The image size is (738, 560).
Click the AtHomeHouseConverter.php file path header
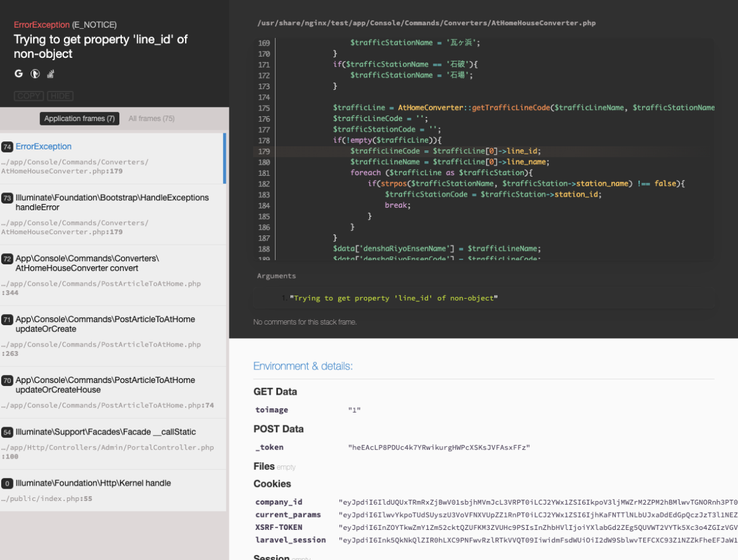click(x=426, y=23)
